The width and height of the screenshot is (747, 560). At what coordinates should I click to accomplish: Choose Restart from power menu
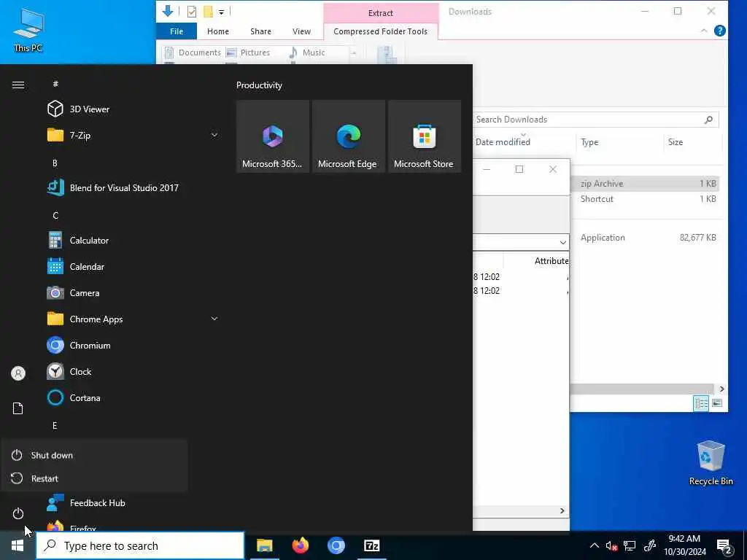point(94,478)
